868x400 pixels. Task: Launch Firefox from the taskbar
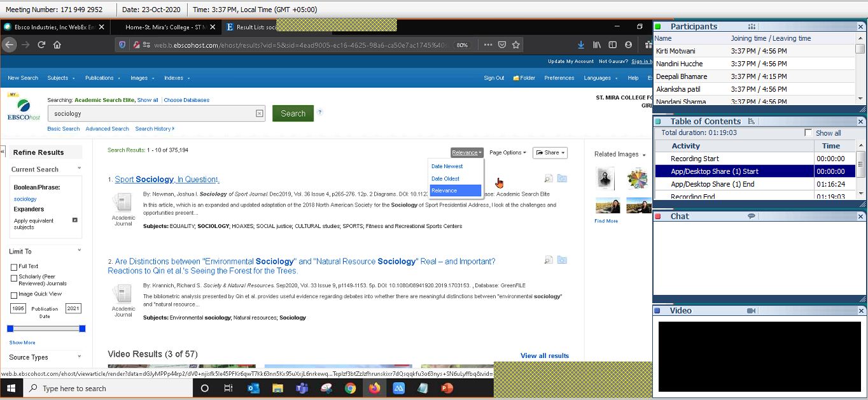tap(374, 387)
